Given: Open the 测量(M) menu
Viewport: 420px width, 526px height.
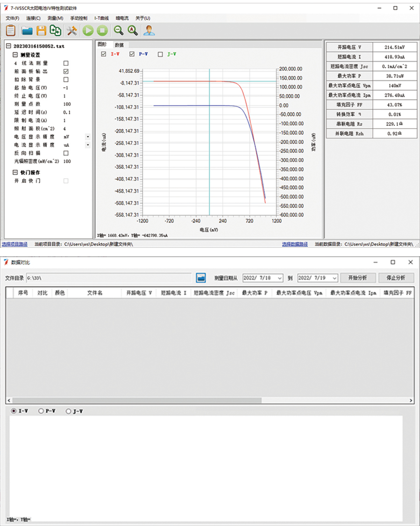Looking at the screenshot, I should pos(55,18).
